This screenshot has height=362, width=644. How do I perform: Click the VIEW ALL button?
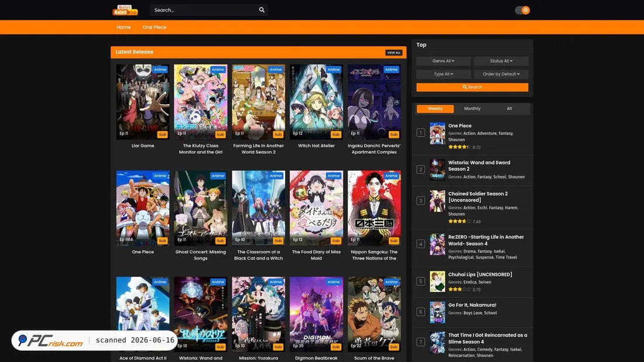[393, 53]
